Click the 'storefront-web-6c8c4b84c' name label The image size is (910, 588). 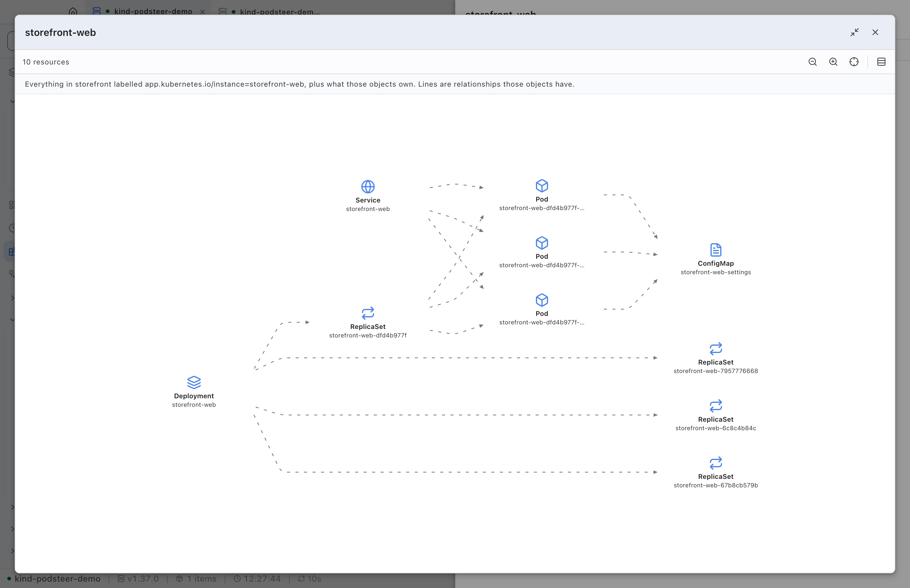(x=716, y=428)
